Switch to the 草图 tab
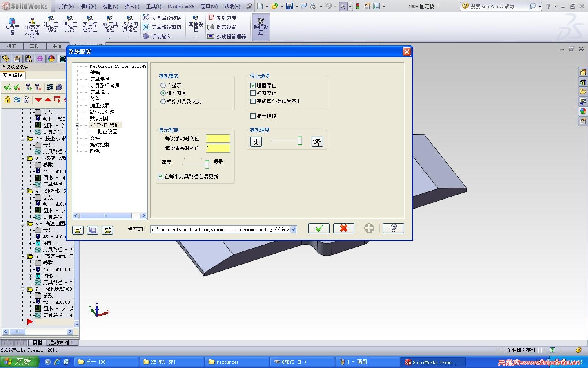Screen dimensions: 588x368 pos(35,46)
